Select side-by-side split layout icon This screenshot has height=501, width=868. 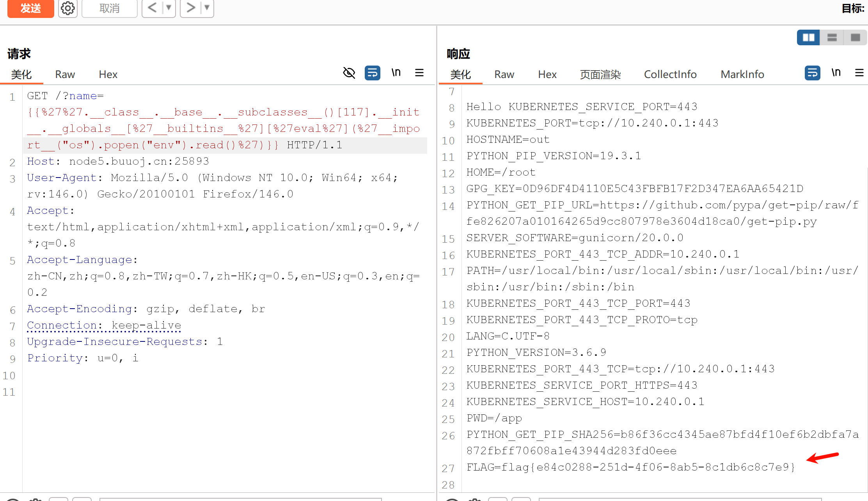pos(808,37)
